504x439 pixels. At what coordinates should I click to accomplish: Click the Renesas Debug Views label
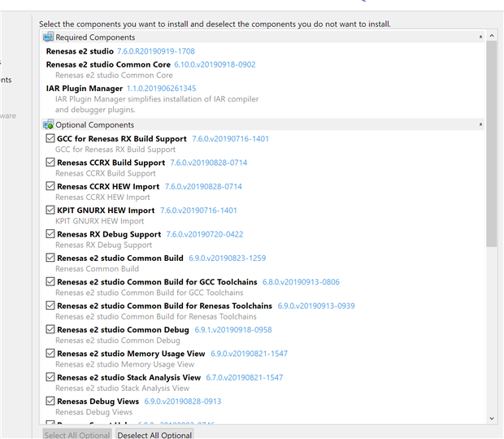(x=98, y=402)
